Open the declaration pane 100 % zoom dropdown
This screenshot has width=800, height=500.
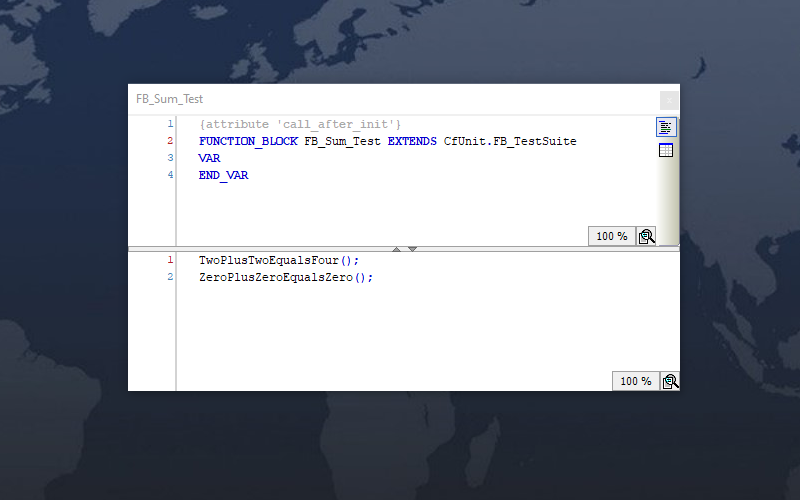[x=612, y=236]
